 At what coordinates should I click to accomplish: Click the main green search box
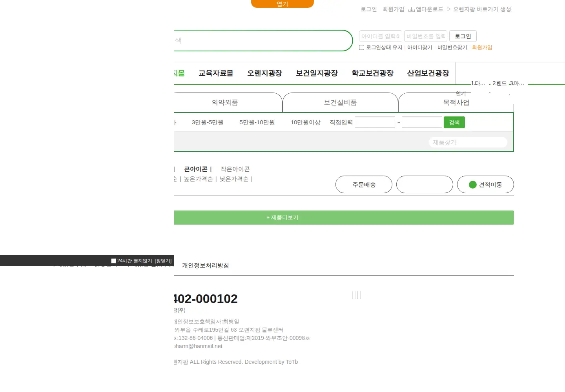(x=263, y=40)
